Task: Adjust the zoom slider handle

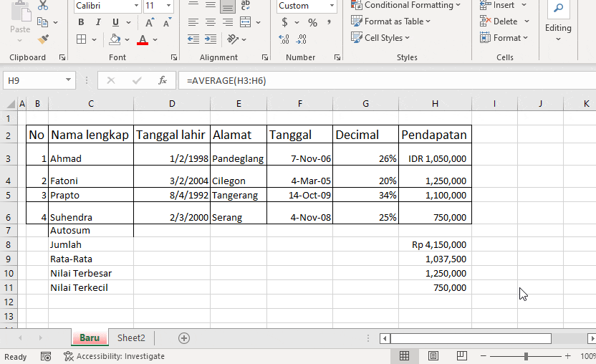Action: click(x=526, y=356)
